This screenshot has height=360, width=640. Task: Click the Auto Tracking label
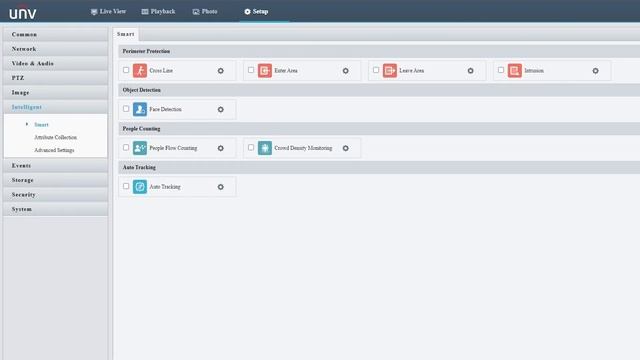[165, 187]
